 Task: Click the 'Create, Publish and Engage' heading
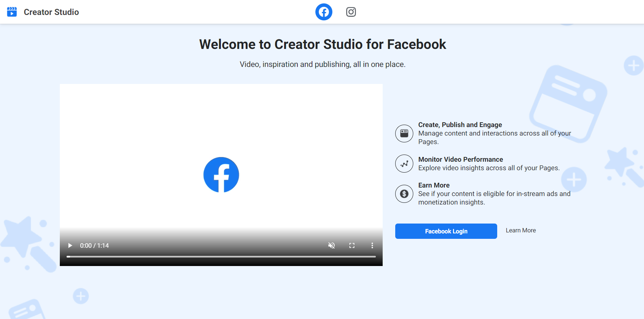coord(460,125)
